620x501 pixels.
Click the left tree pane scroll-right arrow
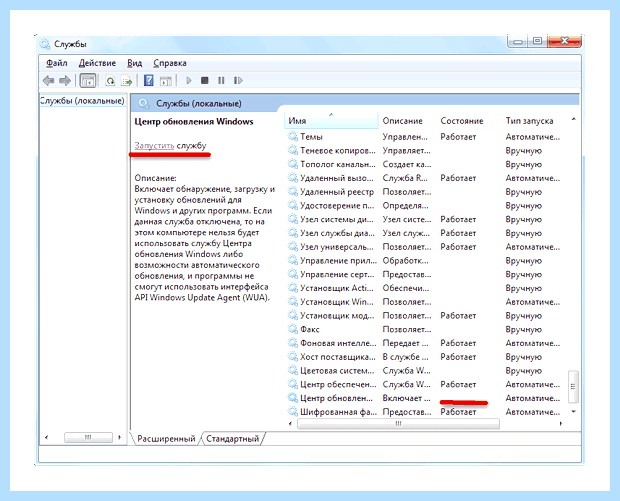(119, 437)
